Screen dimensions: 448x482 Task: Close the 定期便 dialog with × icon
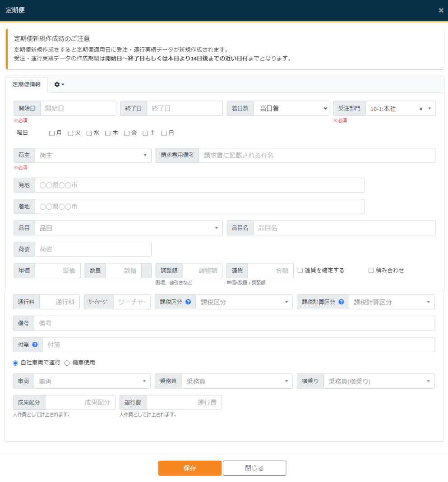pyautogui.click(x=441, y=10)
